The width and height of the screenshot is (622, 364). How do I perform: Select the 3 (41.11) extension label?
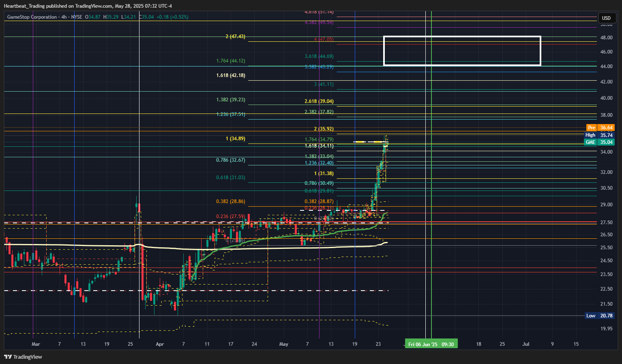[x=324, y=84]
